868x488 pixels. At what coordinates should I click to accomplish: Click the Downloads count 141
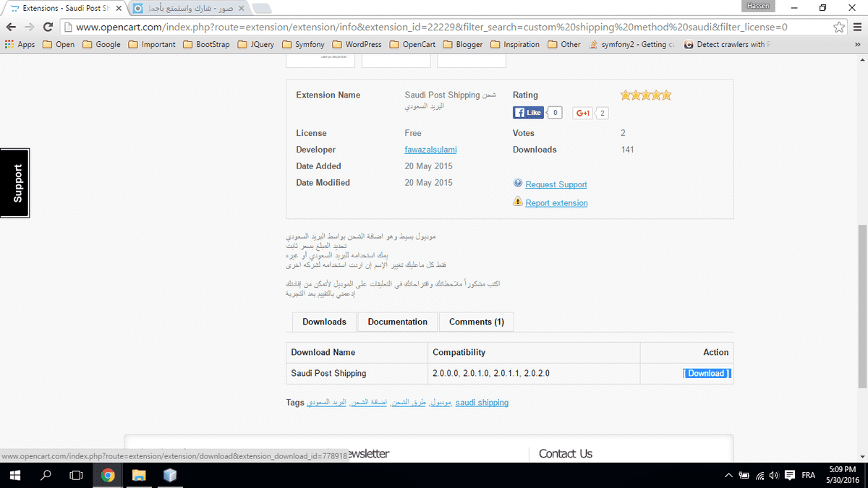pyautogui.click(x=627, y=150)
